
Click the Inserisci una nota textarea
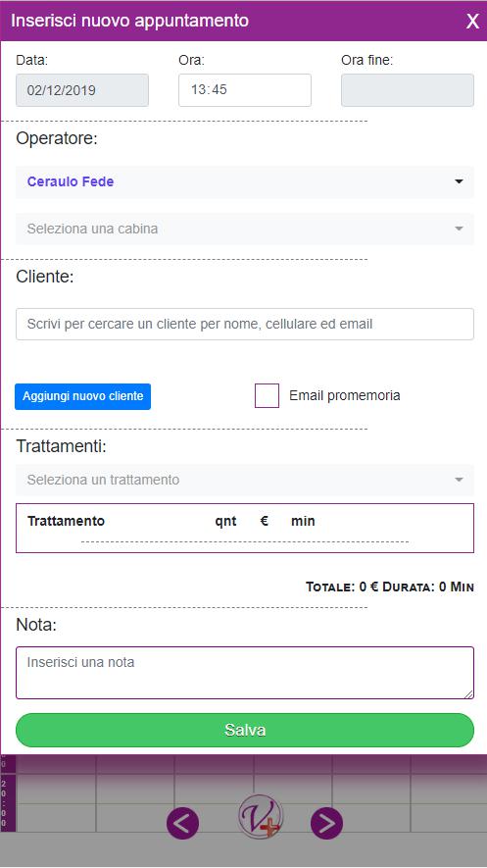coord(245,673)
